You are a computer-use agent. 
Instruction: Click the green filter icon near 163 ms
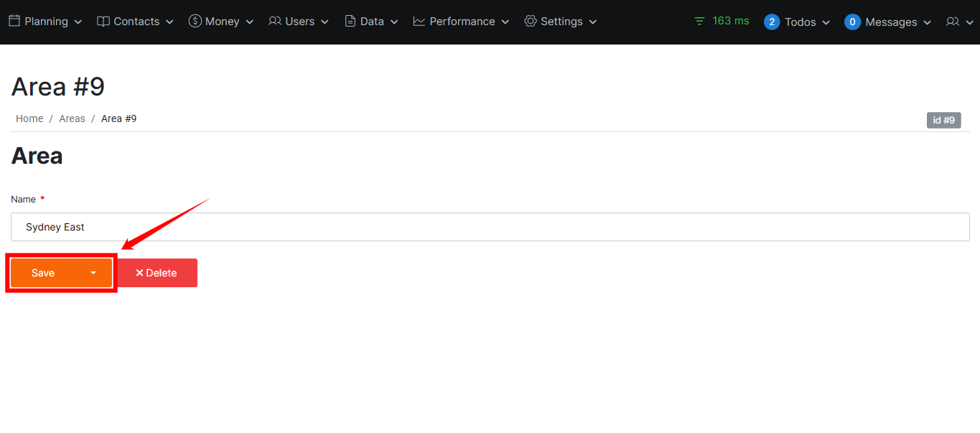click(700, 22)
